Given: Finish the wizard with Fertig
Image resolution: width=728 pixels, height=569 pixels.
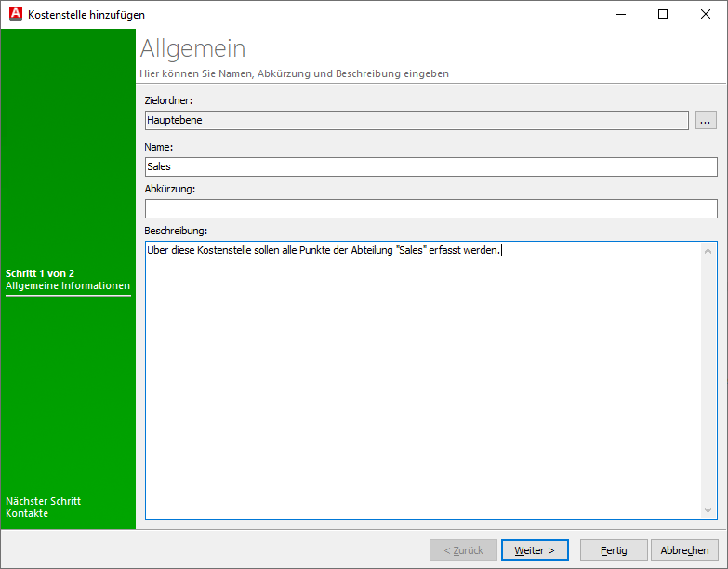Looking at the screenshot, I should (614, 550).
